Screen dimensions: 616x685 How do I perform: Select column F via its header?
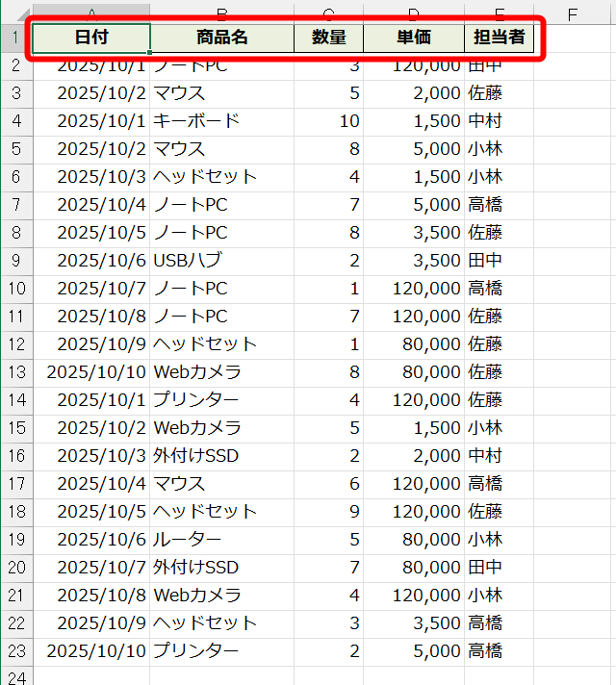(572, 14)
